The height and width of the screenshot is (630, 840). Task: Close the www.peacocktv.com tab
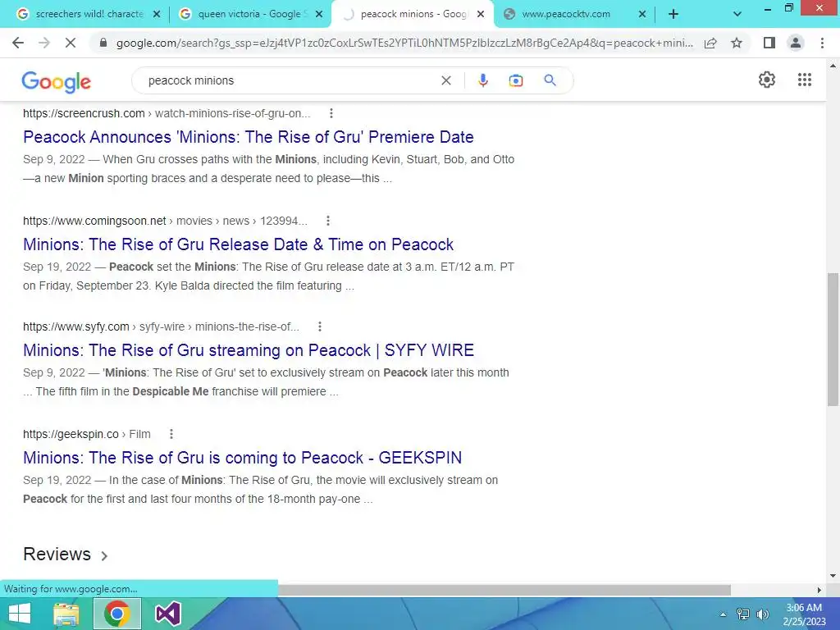click(642, 15)
